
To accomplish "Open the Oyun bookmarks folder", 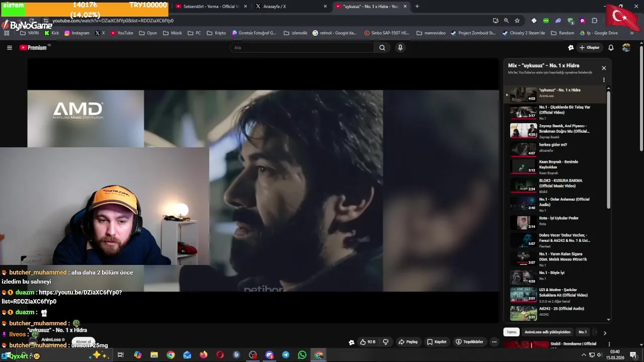I will (148, 33).
